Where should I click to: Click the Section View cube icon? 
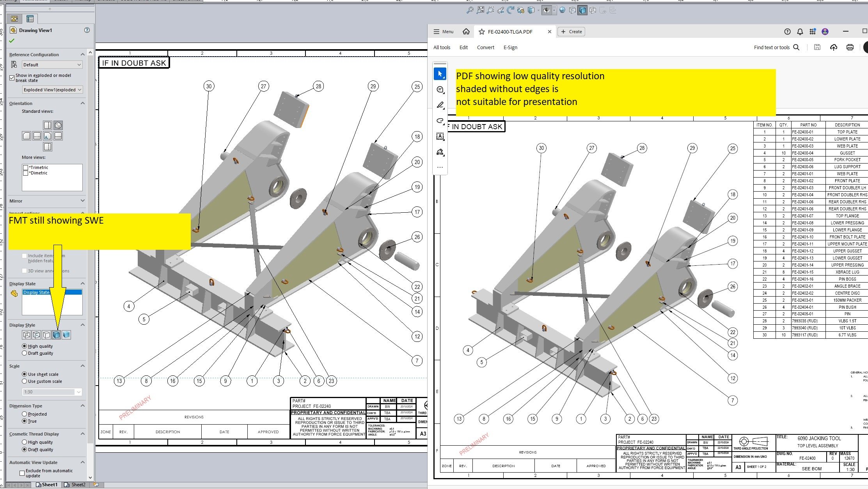[x=531, y=11]
